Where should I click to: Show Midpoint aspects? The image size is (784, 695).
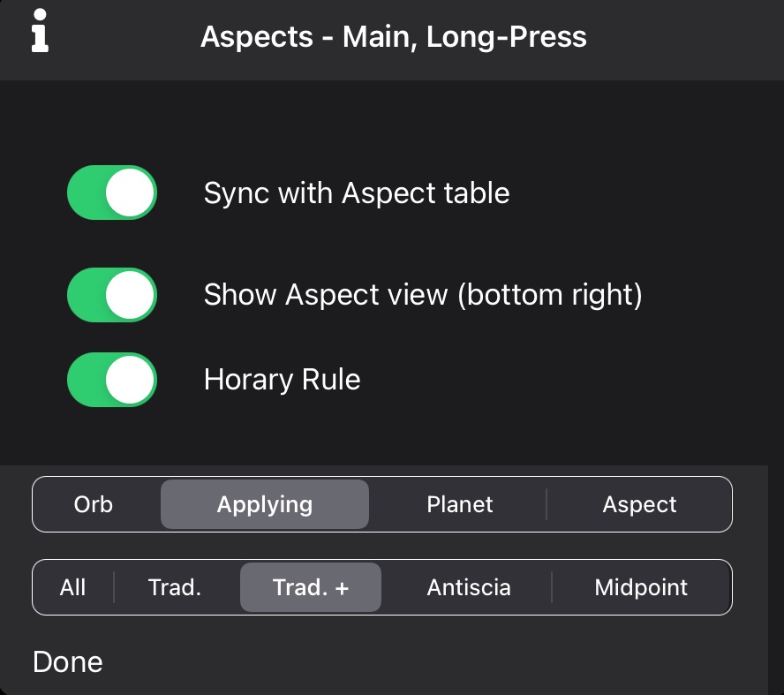pos(643,587)
